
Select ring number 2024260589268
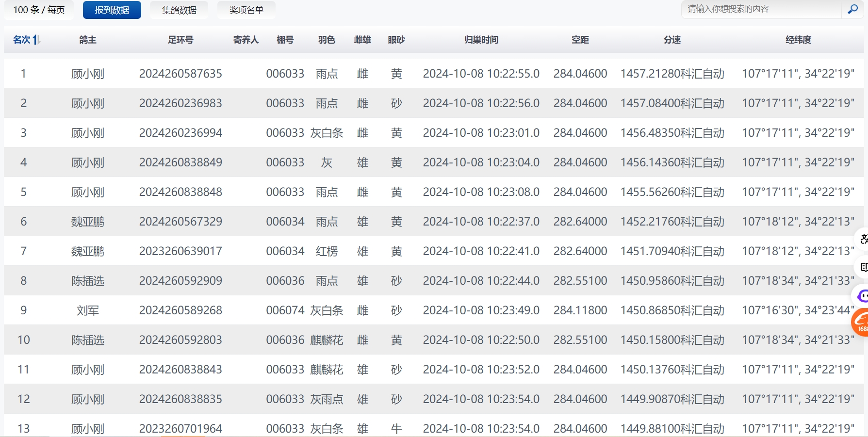[x=180, y=310]
